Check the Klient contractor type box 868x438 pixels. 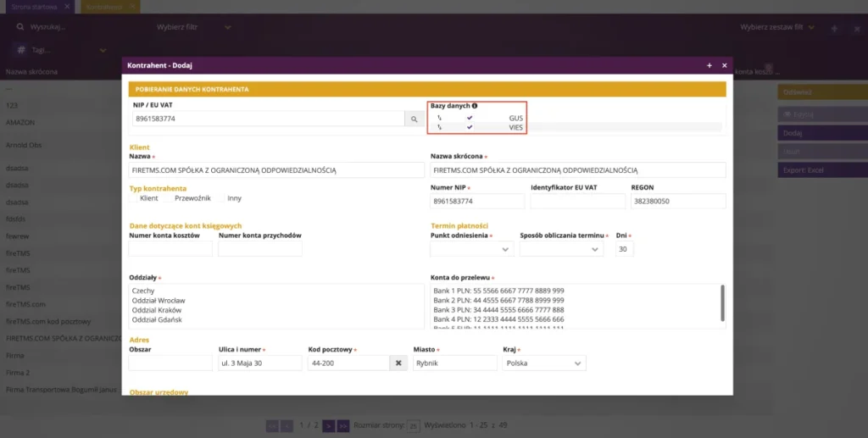coord(133,198)
